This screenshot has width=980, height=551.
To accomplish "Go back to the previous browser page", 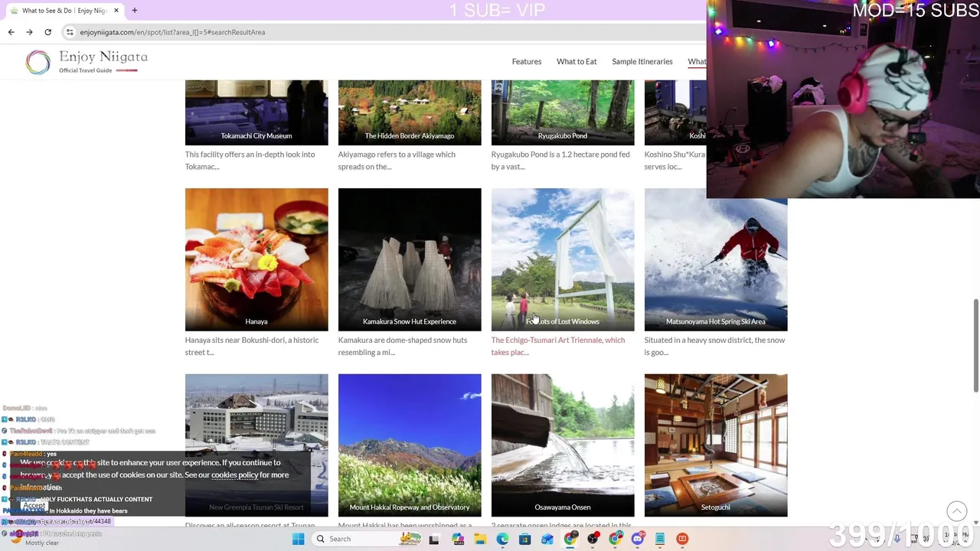I will (11, 32).
